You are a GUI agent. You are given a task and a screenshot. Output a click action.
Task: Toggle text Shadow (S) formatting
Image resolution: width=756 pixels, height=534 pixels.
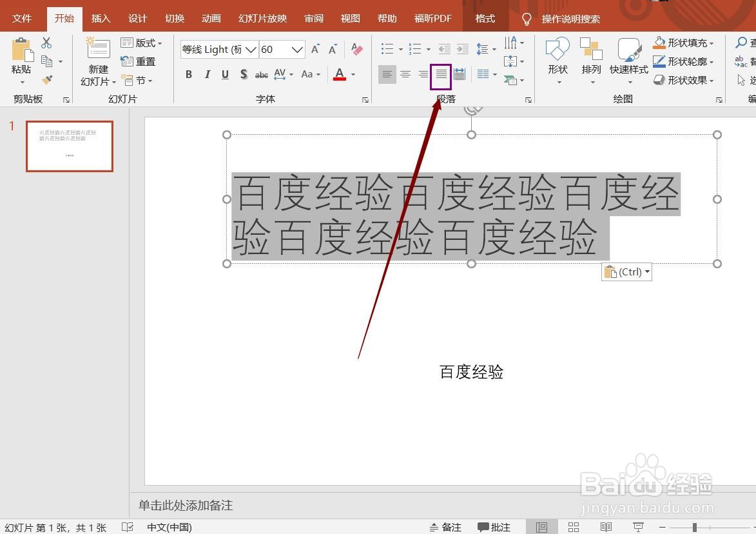coord(244,74)
